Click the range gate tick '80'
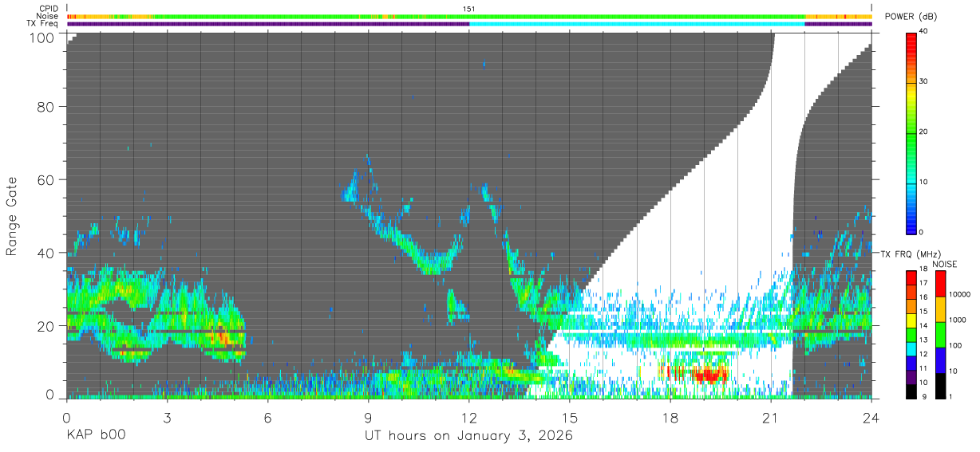This screenshot has width=980, height=452. (x=45, y=107)
